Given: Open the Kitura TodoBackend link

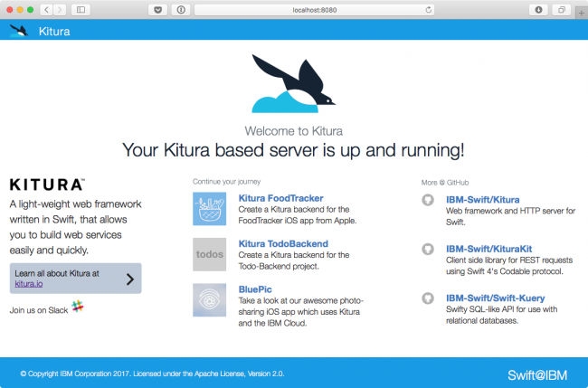Looking at the screenshot, I should pos(283,243).
